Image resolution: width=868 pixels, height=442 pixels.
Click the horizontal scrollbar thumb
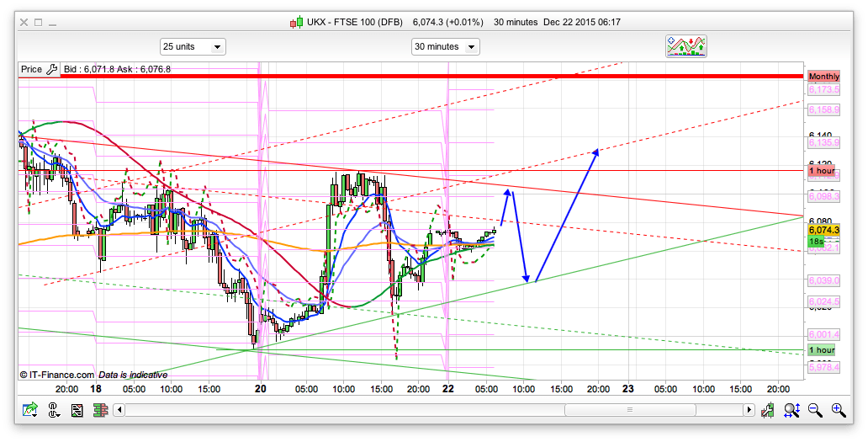point(627,410)
